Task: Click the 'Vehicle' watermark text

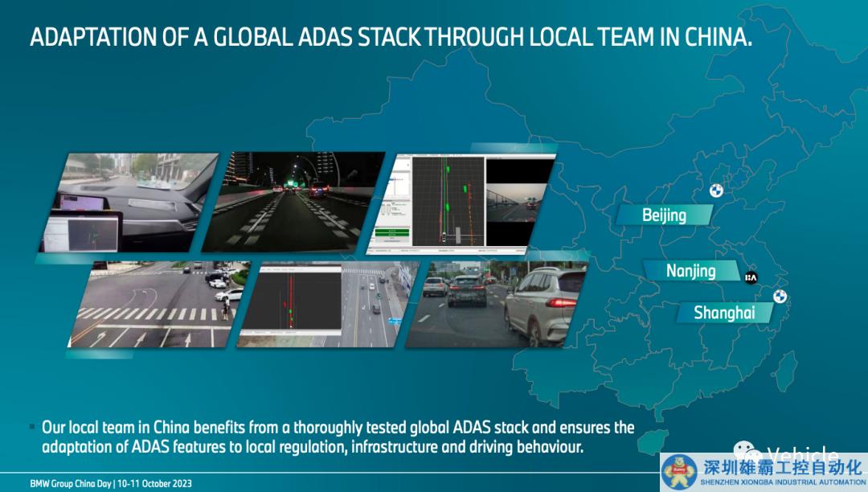Action: tap(802, 455)
